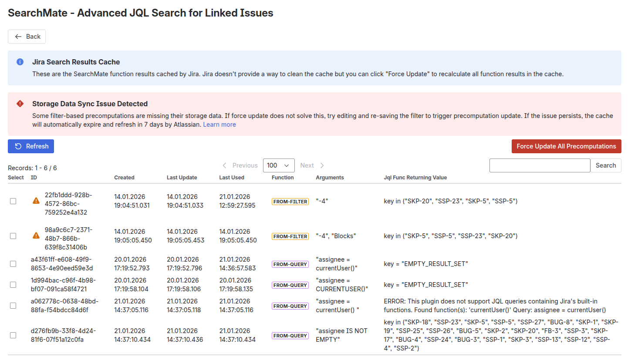Open the page size dropdown showing 100
This screenshot has height=364, width=631.
279,165
